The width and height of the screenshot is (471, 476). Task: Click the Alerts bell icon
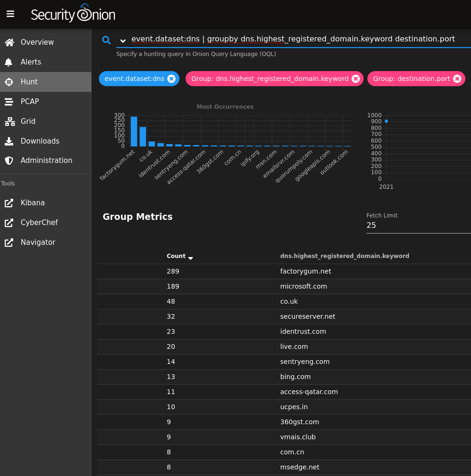pyautogui.click(x=8, y=62)
